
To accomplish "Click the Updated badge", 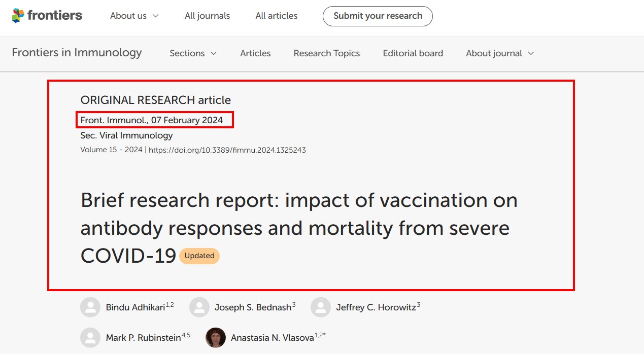I will click(x=199, y=256).
